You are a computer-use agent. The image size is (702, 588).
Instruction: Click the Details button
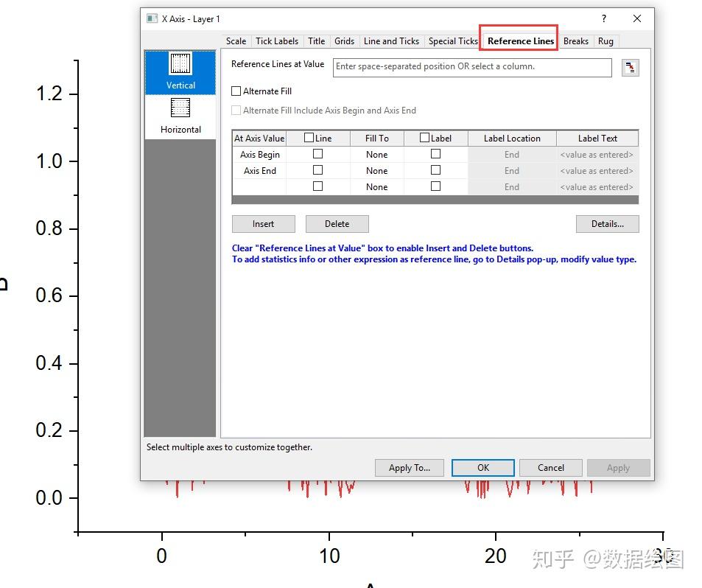point(607,224)
